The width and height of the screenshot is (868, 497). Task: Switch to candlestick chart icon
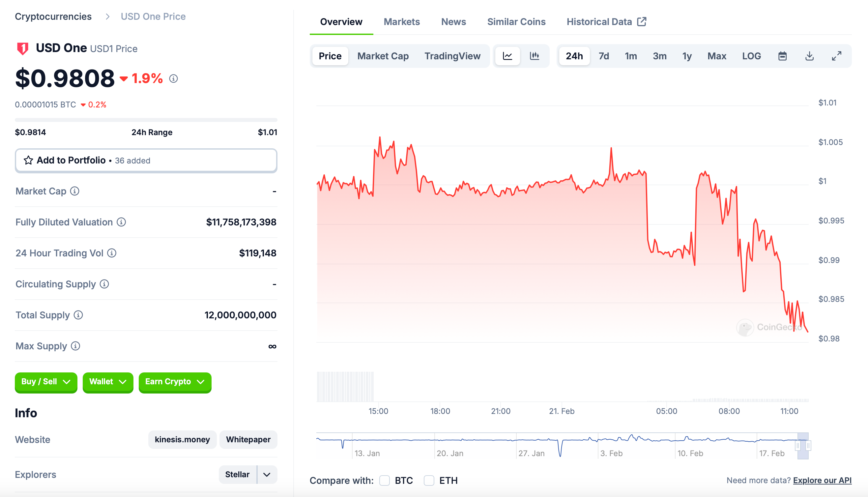point(534,56)
